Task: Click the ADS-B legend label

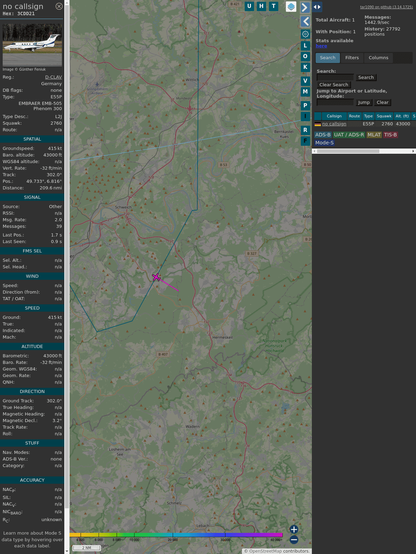Action: [322, 135]
